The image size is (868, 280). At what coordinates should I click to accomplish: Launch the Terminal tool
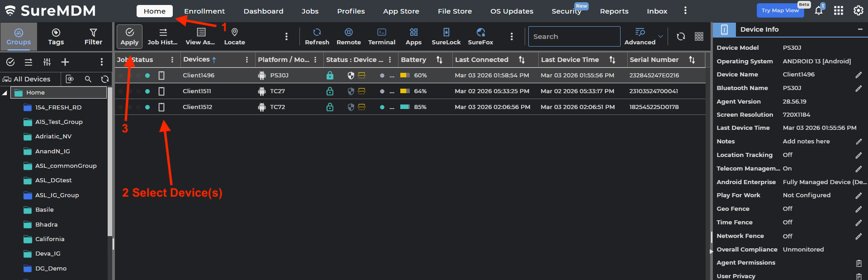[x=381, y=36]
